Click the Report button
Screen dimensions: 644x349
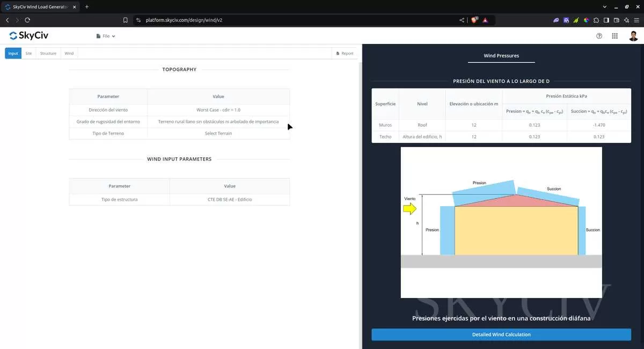click(x=345, y=53)
